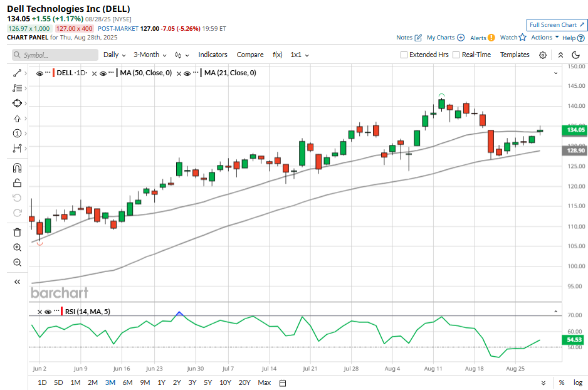588x390 pixels.
Task: Click the RSI red color marker
Action: (61, 311)
